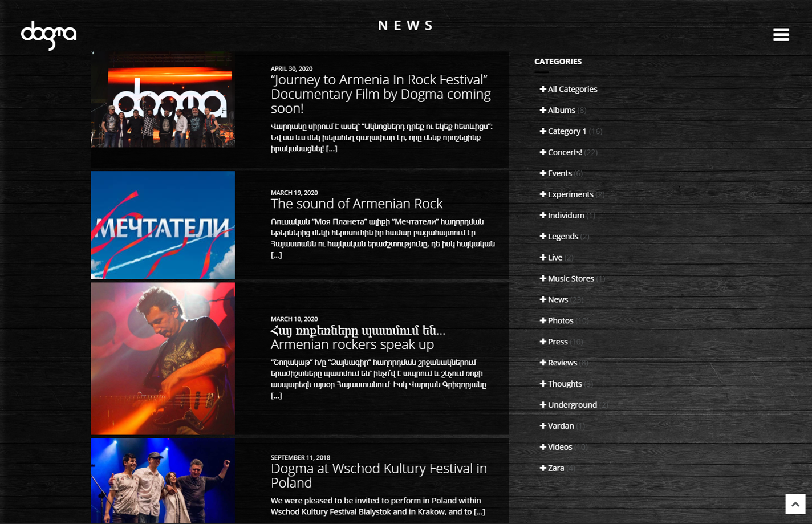Click the Dogma logo
Screen dimensions: 812x524
[48, 35]
